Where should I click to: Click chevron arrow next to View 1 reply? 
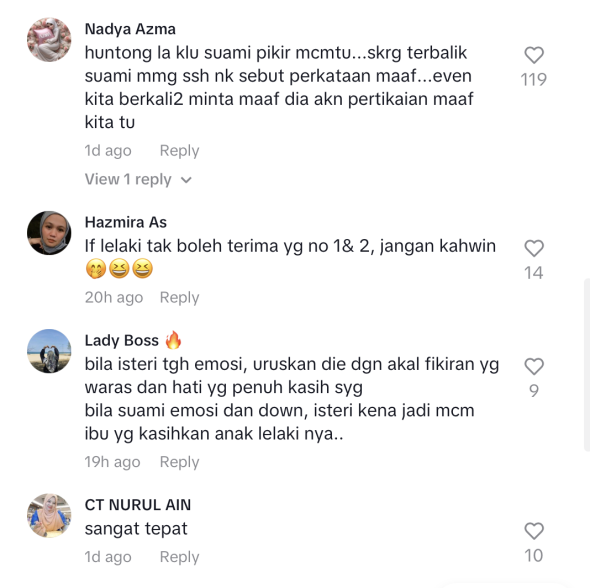click(x=186, y=180)
